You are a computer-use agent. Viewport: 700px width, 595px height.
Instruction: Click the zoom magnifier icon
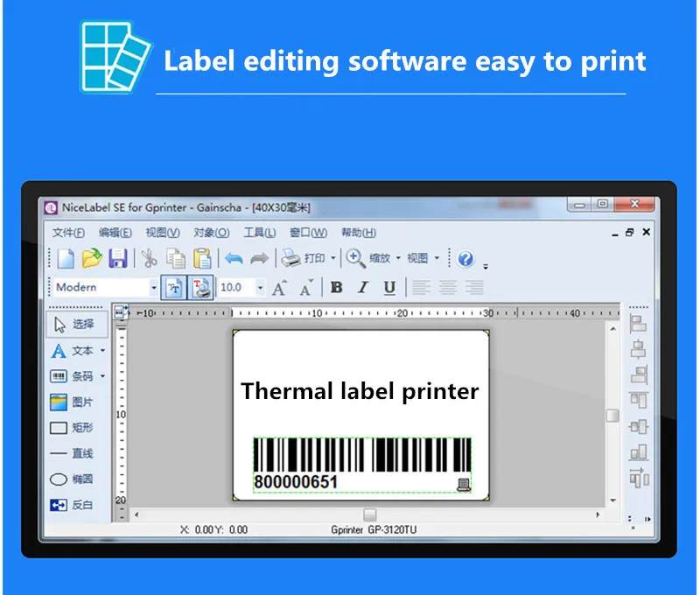356,258
